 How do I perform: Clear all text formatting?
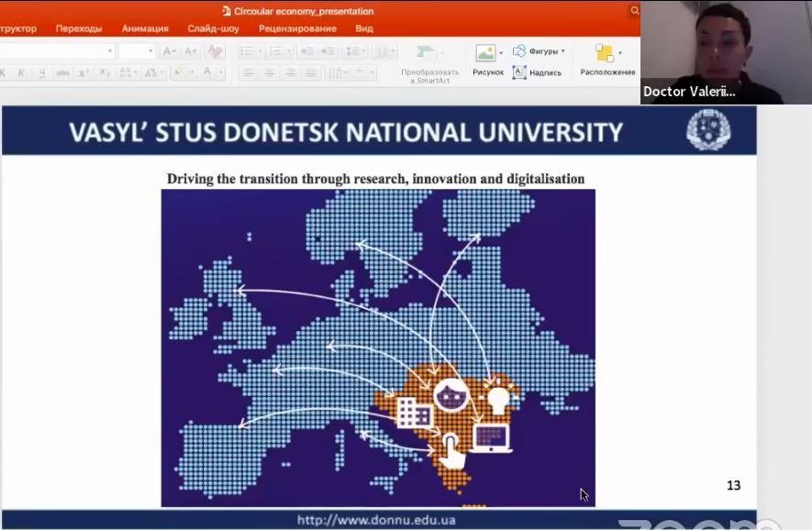click(x=215, y=51)
